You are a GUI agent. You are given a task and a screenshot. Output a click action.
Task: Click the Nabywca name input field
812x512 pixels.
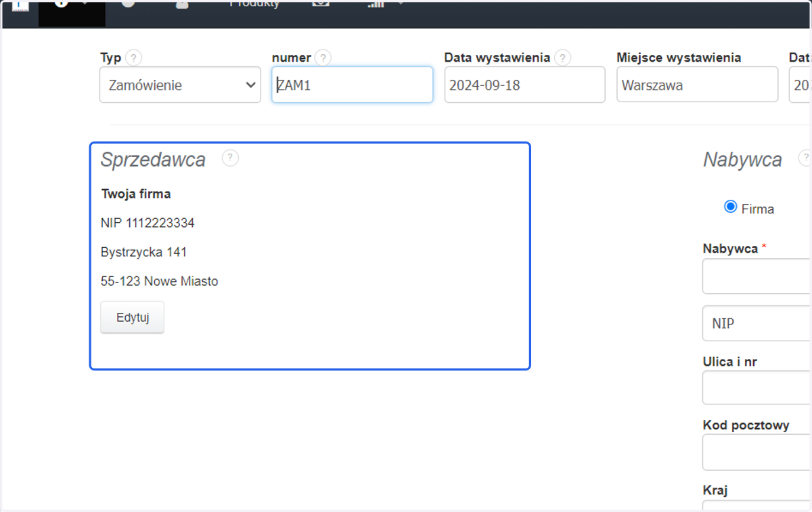click(x=757, y=276)
